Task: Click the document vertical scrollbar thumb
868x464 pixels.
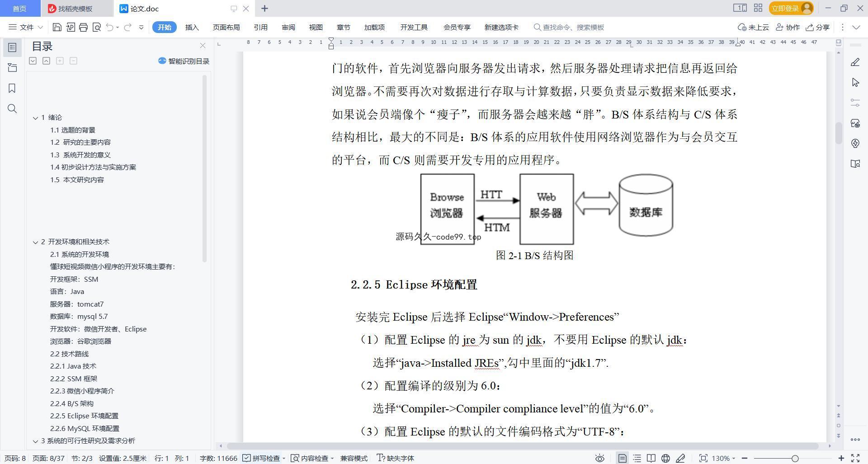Action: tap(838, 133)
